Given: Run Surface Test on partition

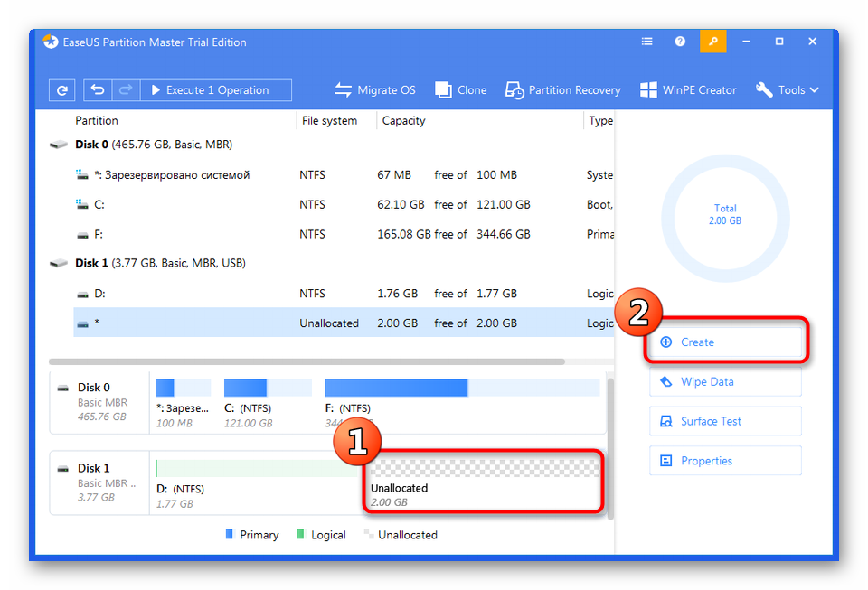Looking at the screenshot, I should (725, 422).
